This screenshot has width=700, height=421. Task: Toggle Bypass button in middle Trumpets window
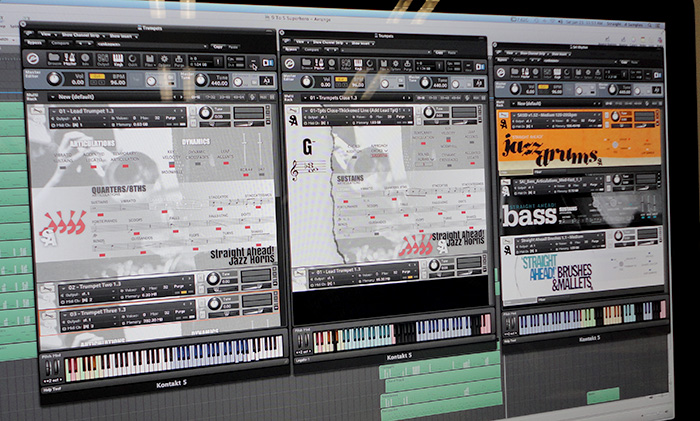[291, 49]
